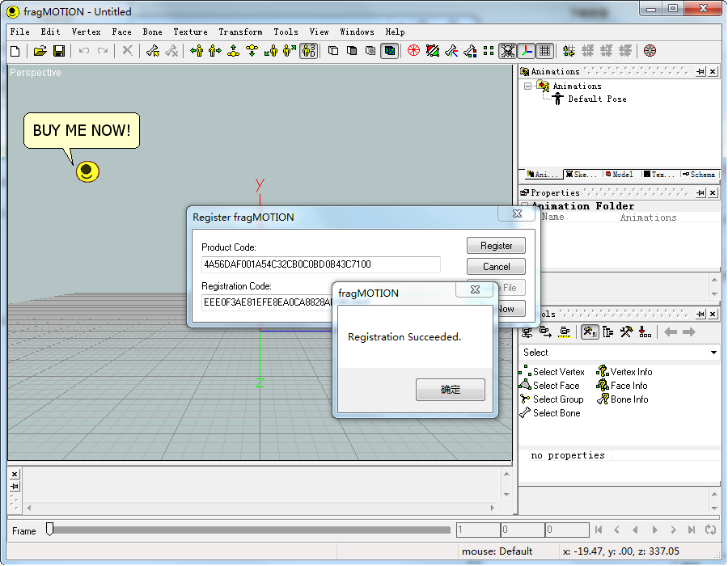Open the Transform menu
The image size is (728, 566).
point(240,32)
